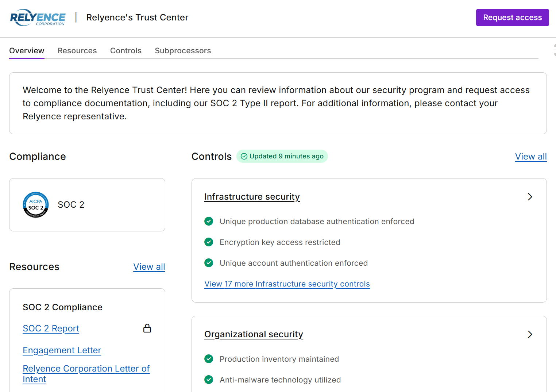Click Unique account authentication enforced text
Image resolution: width=556 pixels, height=392 pixels.
pyautogui.click(x=294, y=263)
